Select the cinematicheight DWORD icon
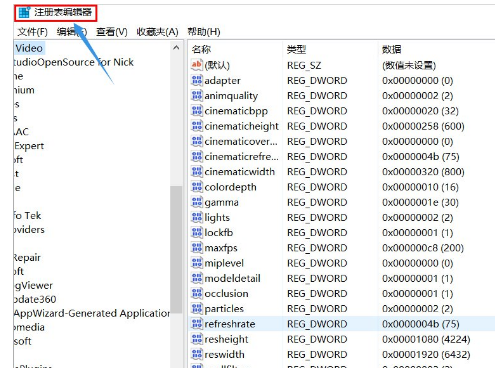The width and height of the screenshot is (495, 368). coord(197,126)
